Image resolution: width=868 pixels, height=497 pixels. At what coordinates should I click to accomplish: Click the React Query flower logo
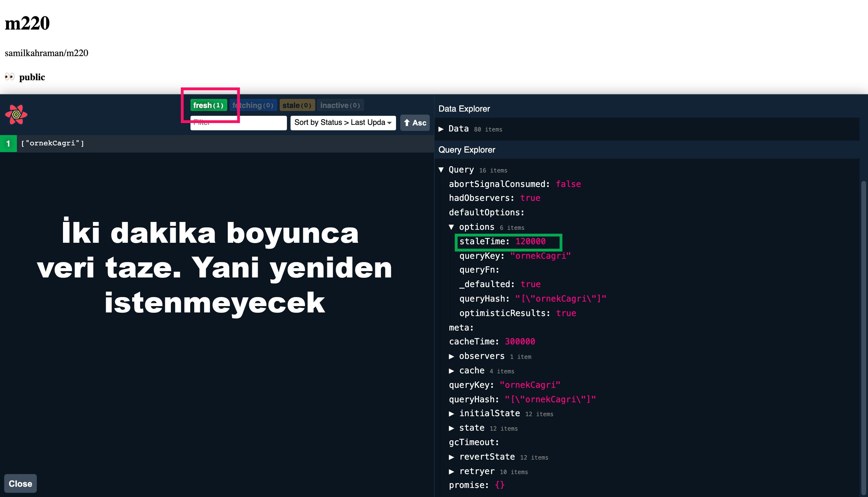(16, 115)
